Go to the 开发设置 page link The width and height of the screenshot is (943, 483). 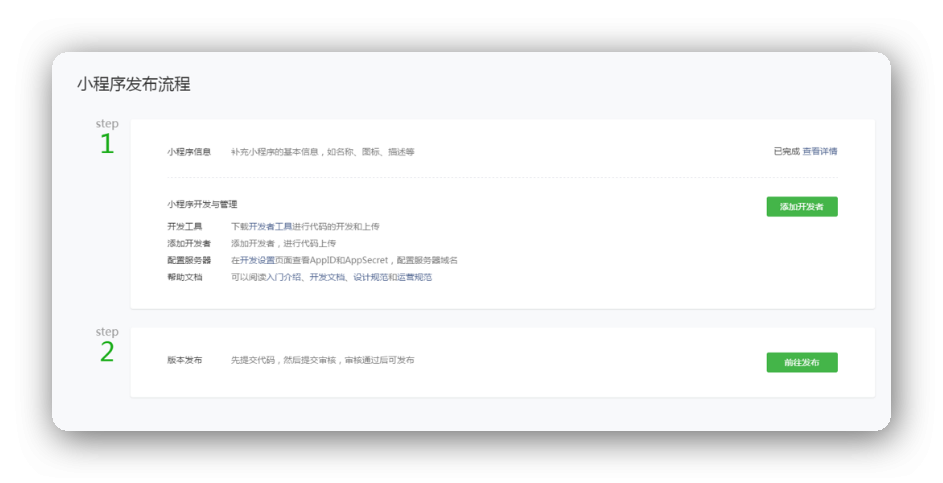coord(257,260)
